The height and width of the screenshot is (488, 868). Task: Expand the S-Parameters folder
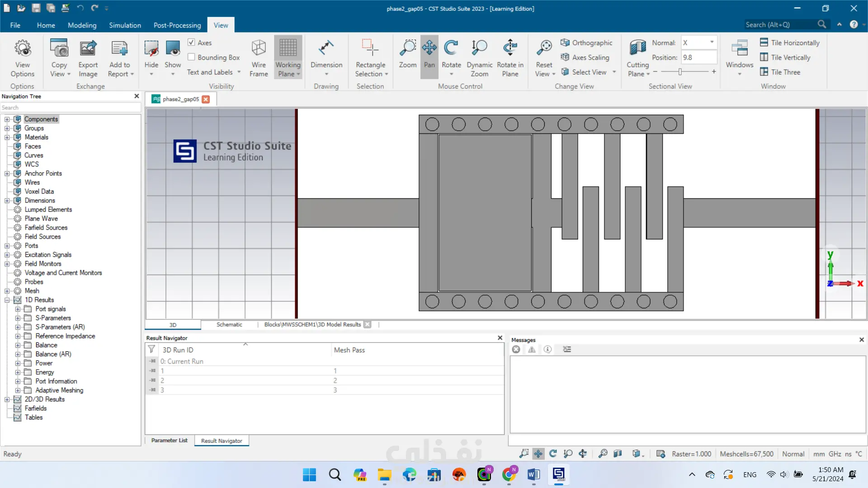point(18,318)
